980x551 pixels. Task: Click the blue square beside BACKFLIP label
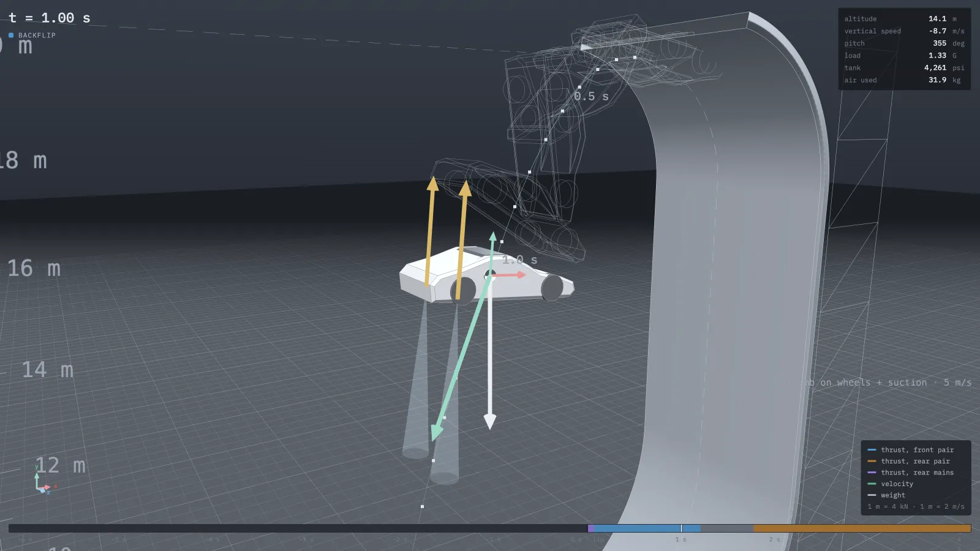(11, 35)
